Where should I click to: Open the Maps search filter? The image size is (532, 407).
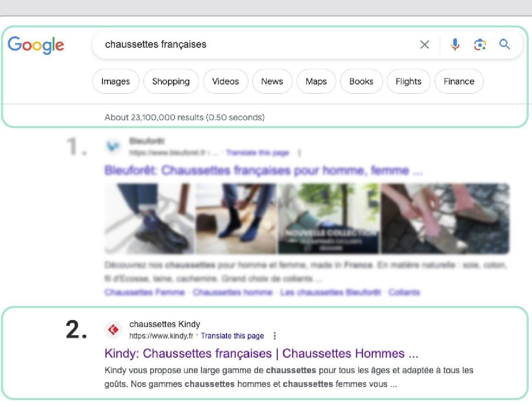coord(316,82)
